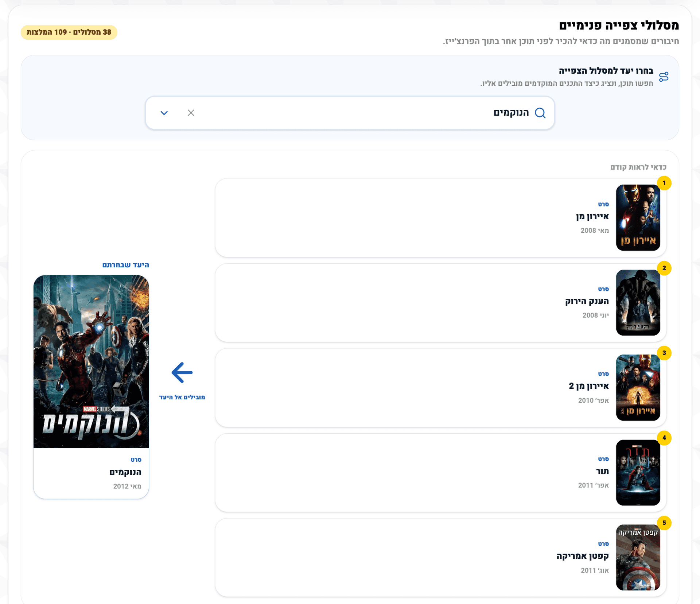The height and width of the screenshot is (604, 700).
Task: Select the איירון מן title text
Action: 592,217
